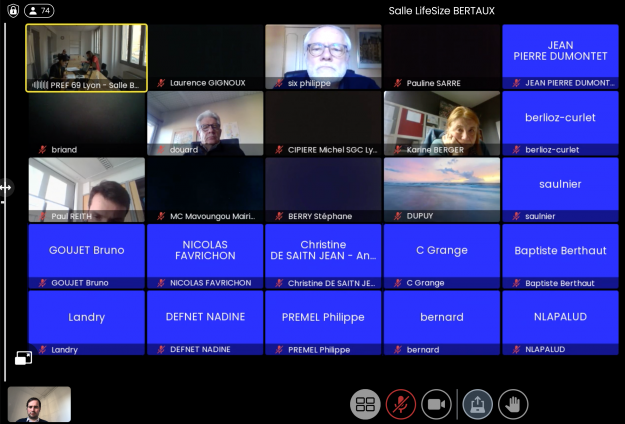Start screen sharing
625x424 pixels.
tap(478, 404)
